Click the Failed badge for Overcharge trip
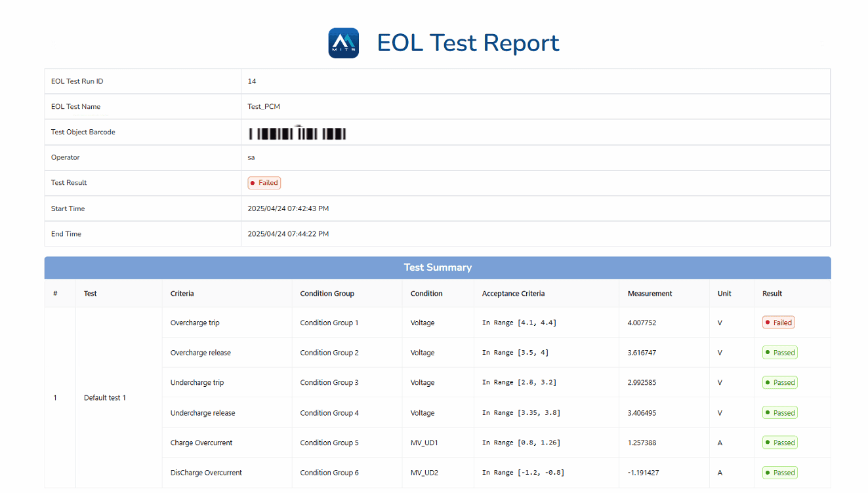The height and width of the screenshot is (493, 868). point(778,323)
